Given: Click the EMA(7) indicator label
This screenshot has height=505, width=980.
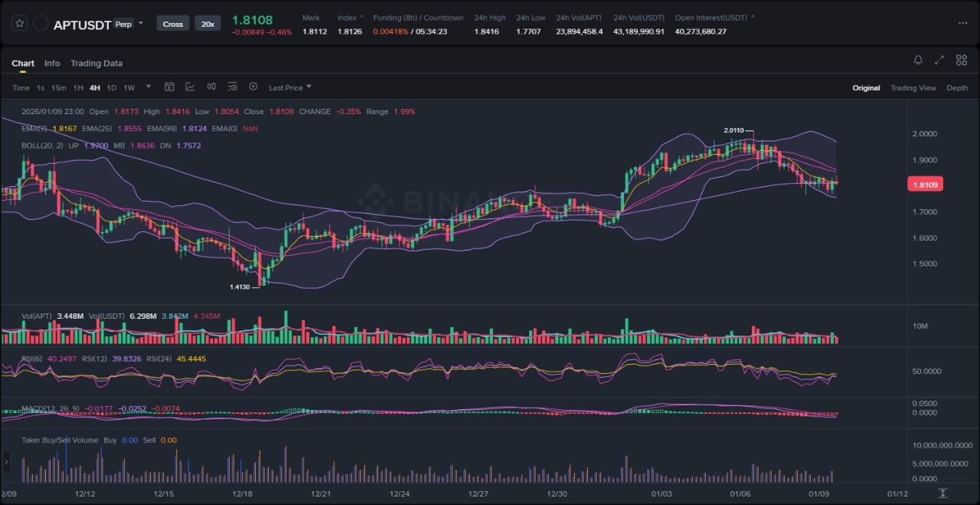Looking at the screenshot, I should pyautogui.click(x=34, y=129).
